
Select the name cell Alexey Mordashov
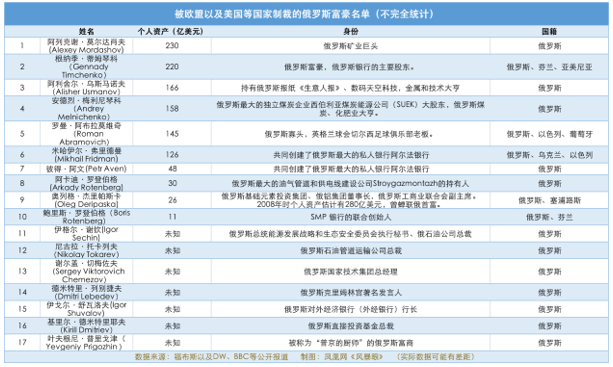click(86, 46)
